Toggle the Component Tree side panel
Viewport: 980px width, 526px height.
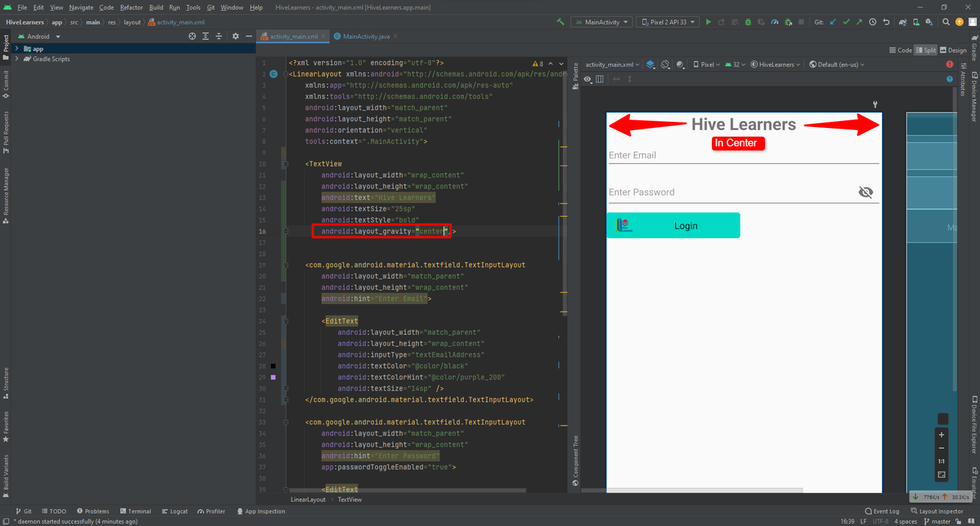pos(576,461)
